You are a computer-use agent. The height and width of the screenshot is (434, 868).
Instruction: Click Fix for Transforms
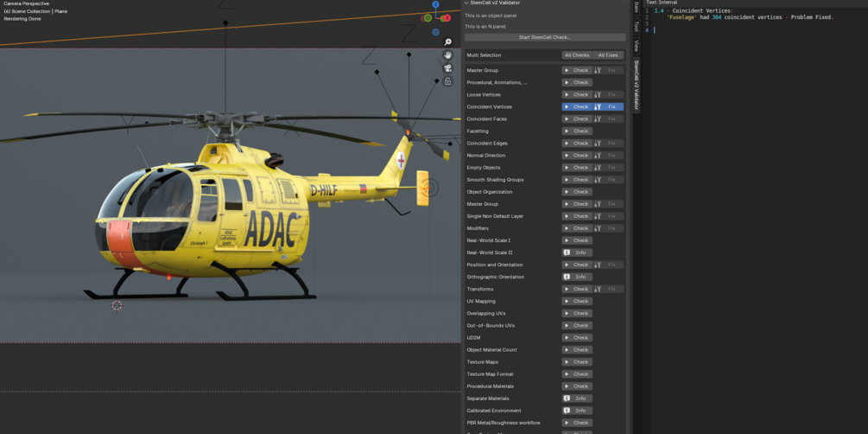tap(608, 290)
